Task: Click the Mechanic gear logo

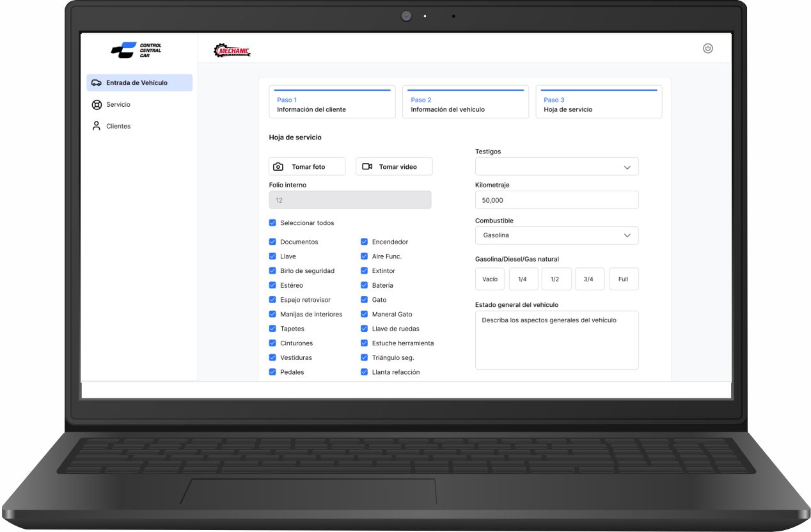Action: click(232, 51)
